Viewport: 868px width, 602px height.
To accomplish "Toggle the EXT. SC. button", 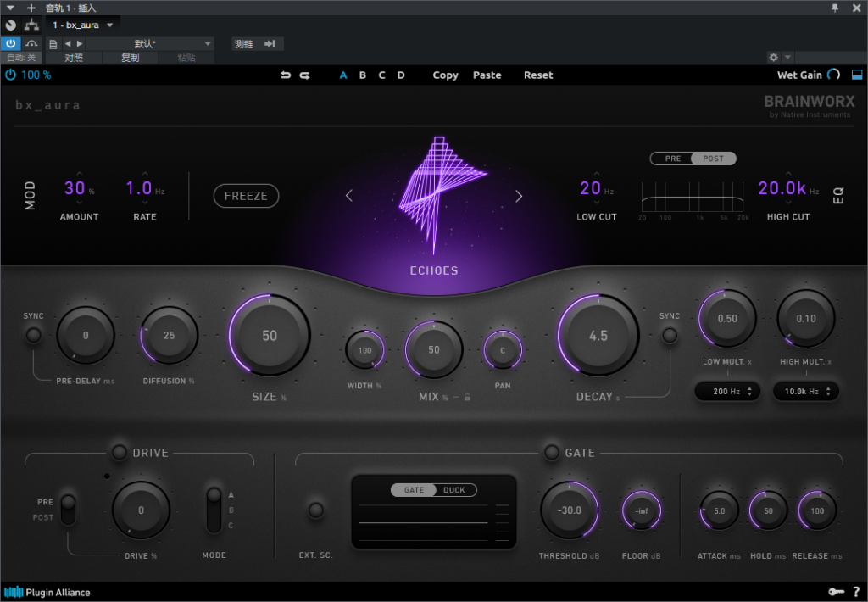I will [x=315, y=510].
